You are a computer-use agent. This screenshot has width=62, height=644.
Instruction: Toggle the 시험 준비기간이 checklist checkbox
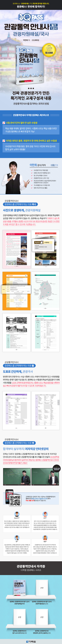[x=4, y=123]
